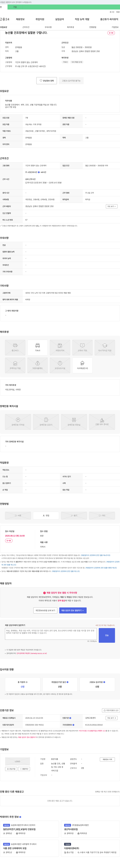Click the 필기 screening method tile
The height and width of the screenshot is (868, 120).
coord(74,515)
